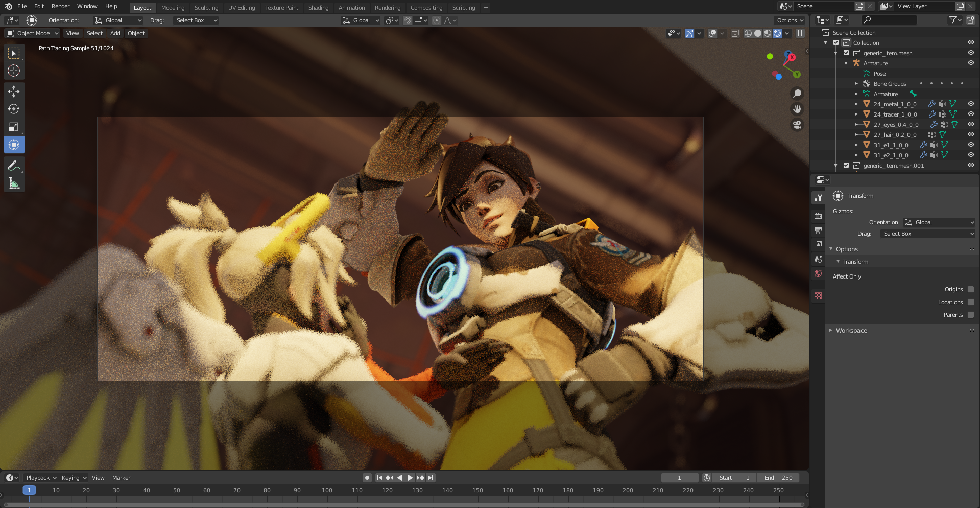Toggle visibility of 27_hair_0.2_0_0
Image resolution: width=980 pixels, height=508 pixels.
click(971, 134)
